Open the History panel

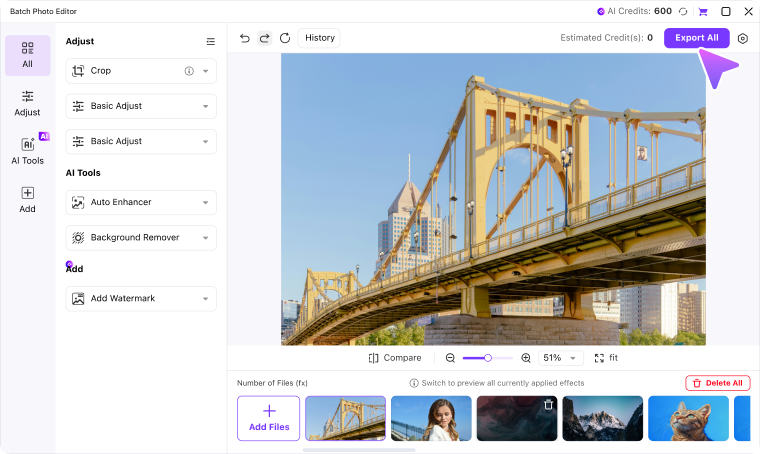coord(319,38)
